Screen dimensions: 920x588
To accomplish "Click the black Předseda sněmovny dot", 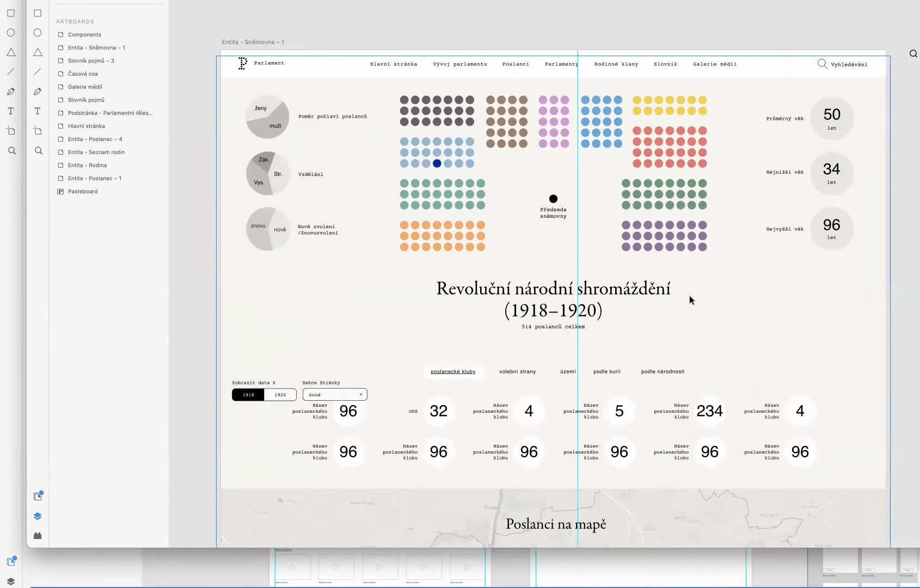I will pos(553,199).
